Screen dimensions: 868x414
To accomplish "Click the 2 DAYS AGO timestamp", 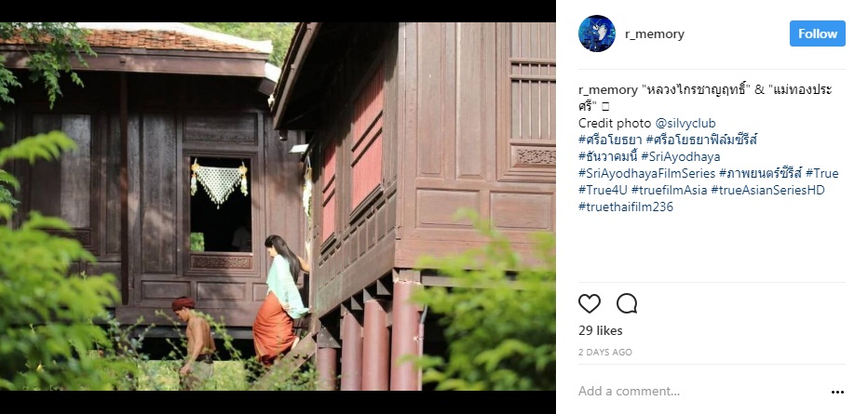I will point(605,352).
